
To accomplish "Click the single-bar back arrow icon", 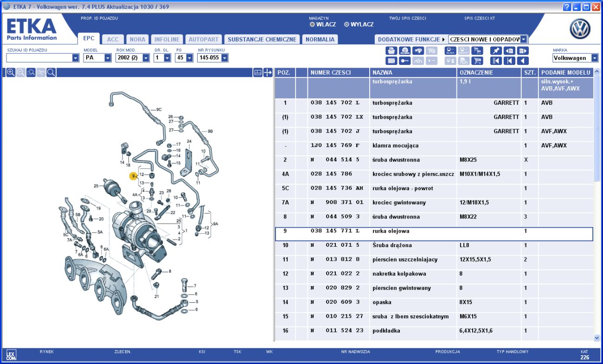I will (509, 61).
